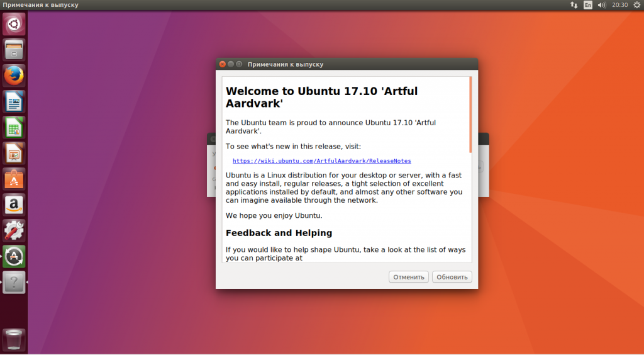The width and height of the screenshot is (644, 355).
Task: Click the question mark launcher icon
Action: [x=14, y=282]
